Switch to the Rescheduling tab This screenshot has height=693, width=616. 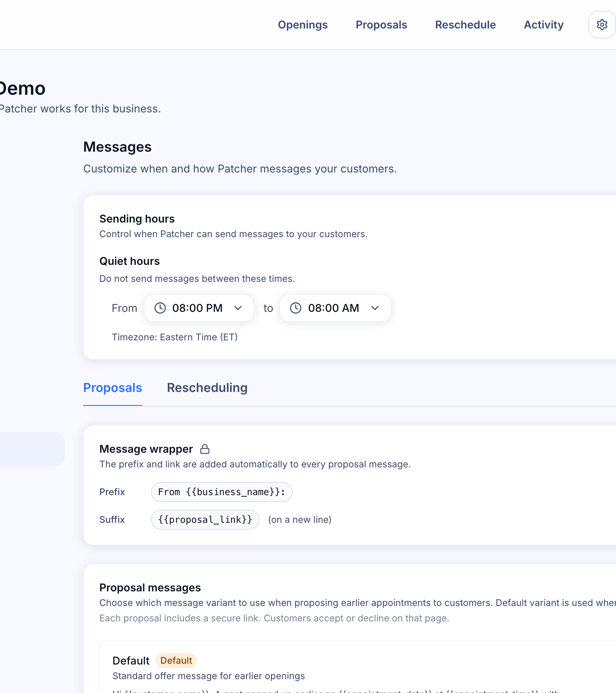[207, 388]
